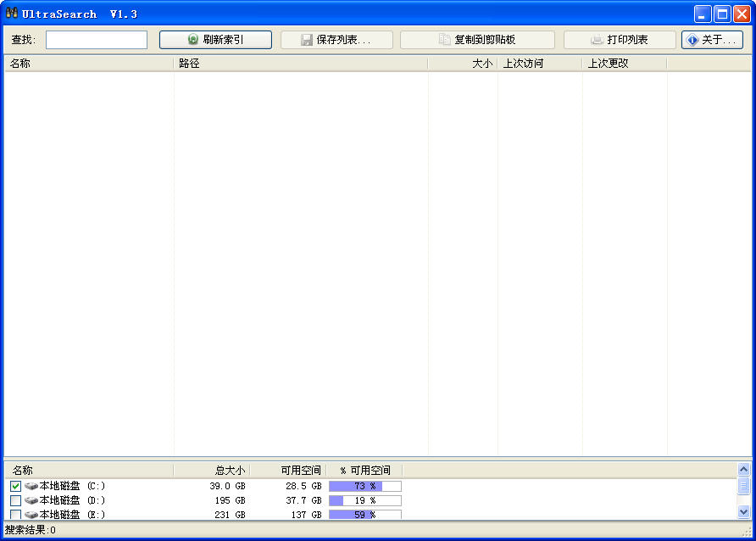Open the 关于... dialog button
The height and width of the screenshot is (541, 756).
coord(712,40)
